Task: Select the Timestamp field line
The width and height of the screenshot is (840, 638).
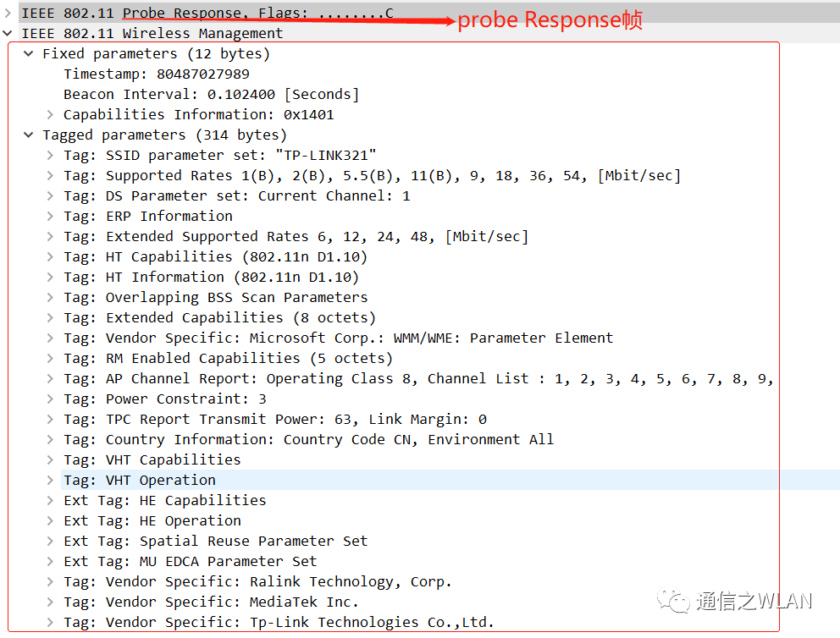Action: click(x=156, y=74)
